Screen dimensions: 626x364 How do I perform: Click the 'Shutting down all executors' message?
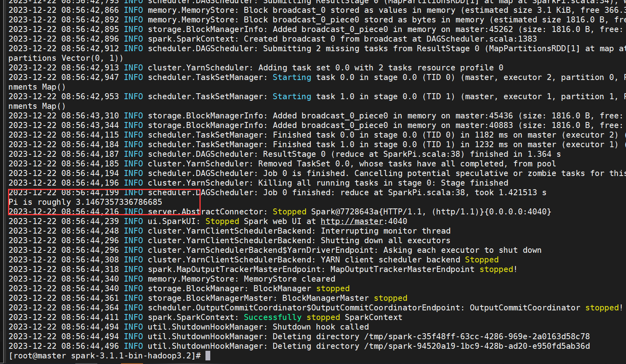[x=385, y=240]
